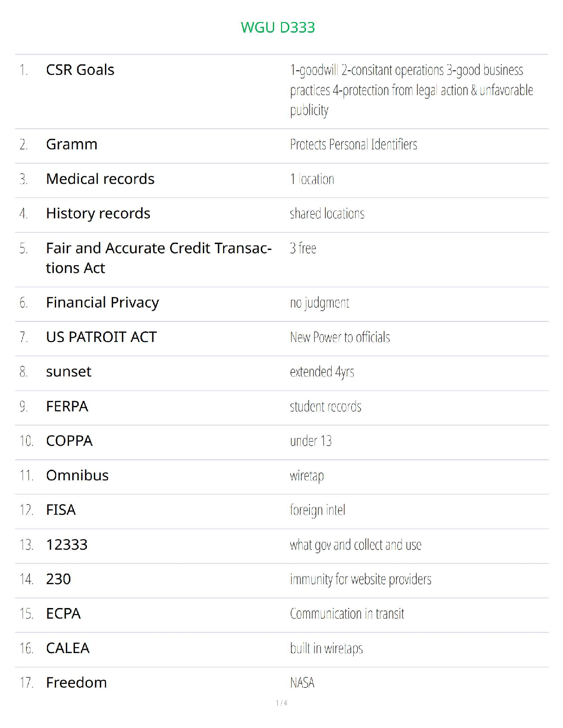Select the "Communication in transit" definition

click(347, 614)
